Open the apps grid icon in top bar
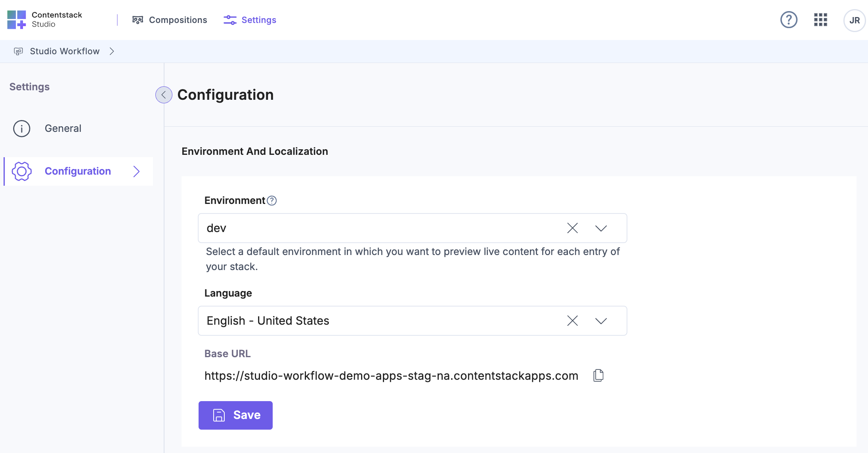Viewport: 868px width, 453px height. click(x=820, y=20)
